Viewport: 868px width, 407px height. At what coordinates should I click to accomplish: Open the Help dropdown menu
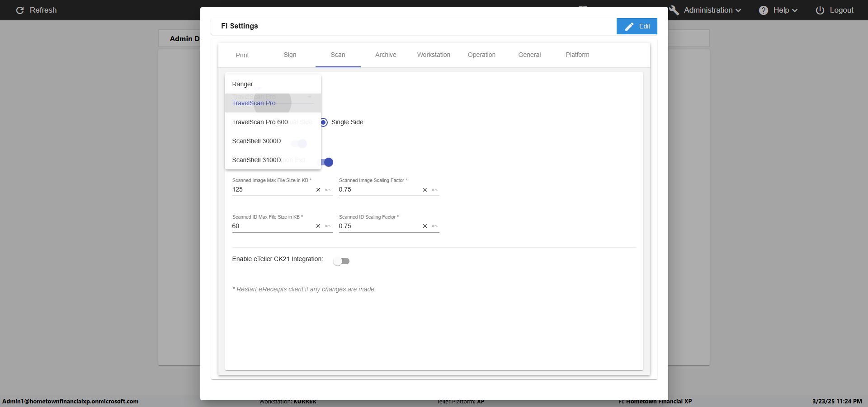(778, 10)
